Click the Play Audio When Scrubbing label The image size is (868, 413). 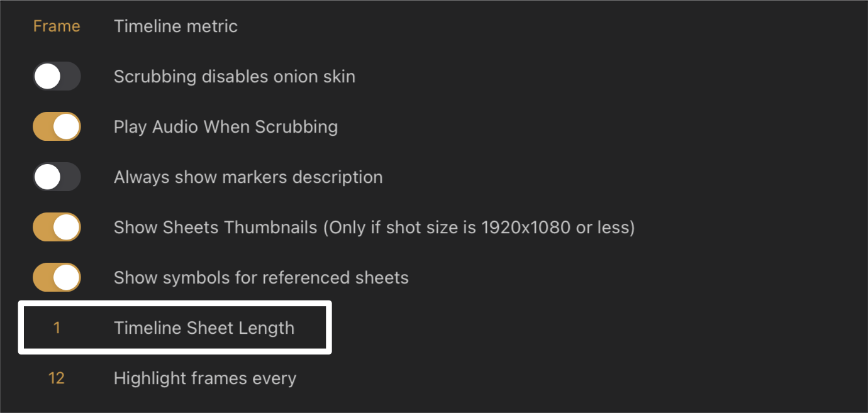click(225, 127)
